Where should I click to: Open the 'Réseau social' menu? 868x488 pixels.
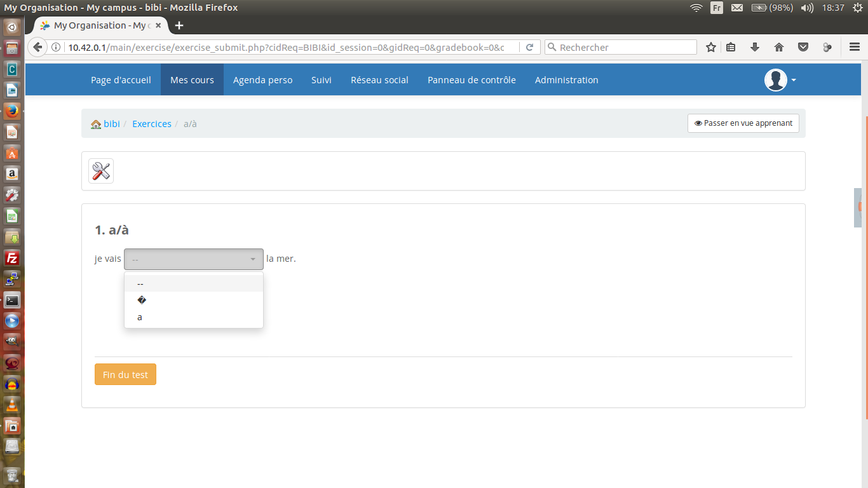click(x=379, y=79)
